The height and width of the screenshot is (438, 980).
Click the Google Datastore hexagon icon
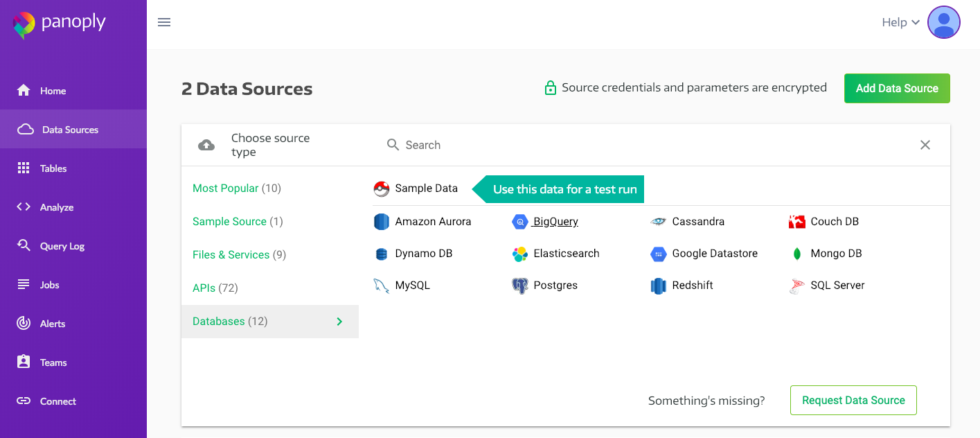659,254
